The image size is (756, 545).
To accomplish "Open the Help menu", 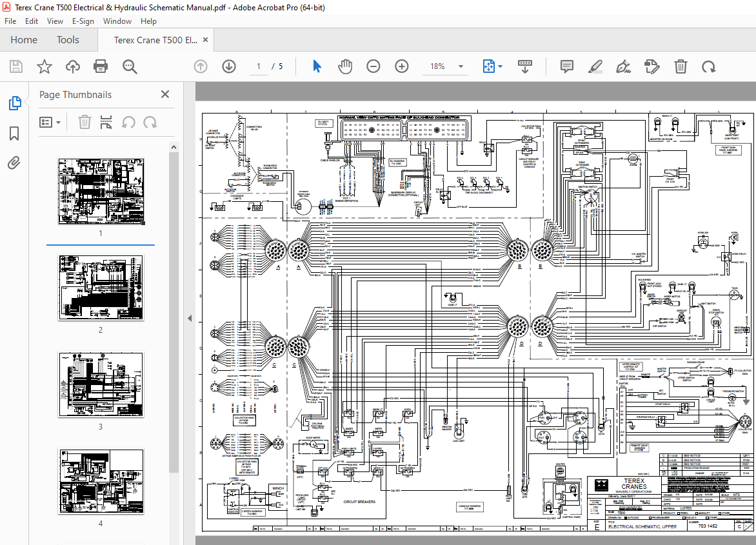I will 148,21.
